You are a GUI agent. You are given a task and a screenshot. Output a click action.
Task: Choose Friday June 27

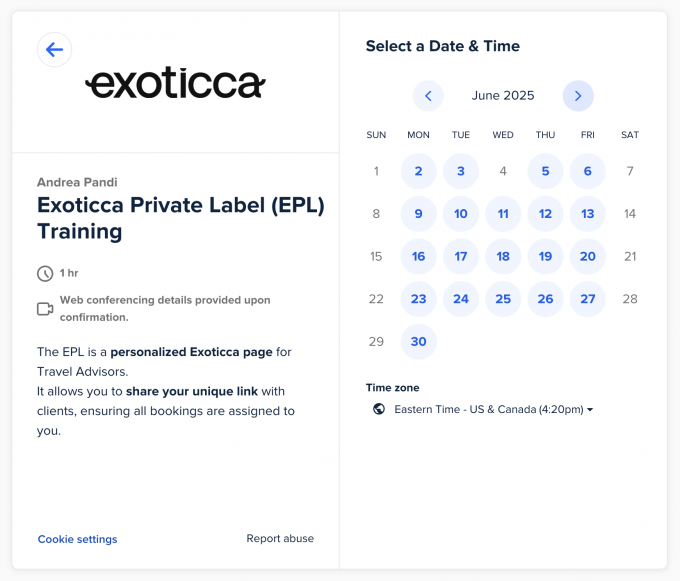pos(588,299)
